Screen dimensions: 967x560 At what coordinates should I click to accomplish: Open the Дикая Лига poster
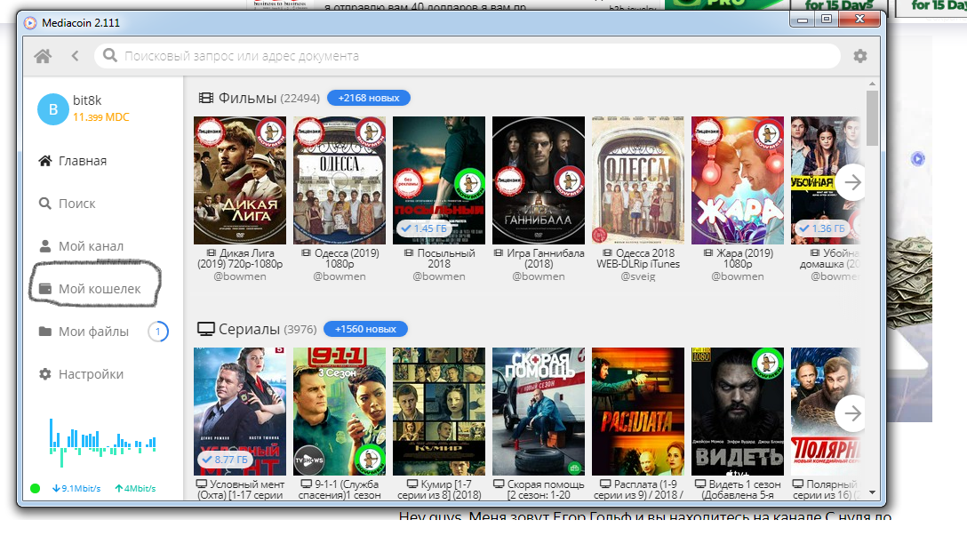[240, 180]
